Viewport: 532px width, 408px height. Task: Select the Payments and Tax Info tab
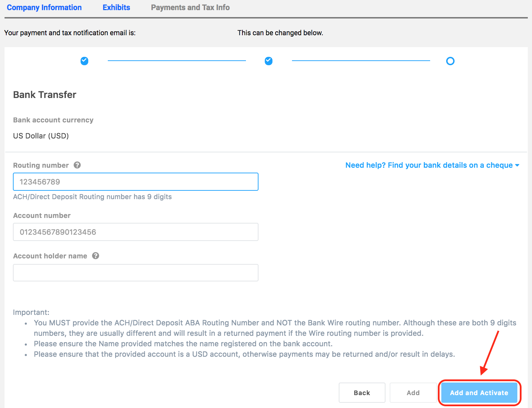[x=190, y=8]
